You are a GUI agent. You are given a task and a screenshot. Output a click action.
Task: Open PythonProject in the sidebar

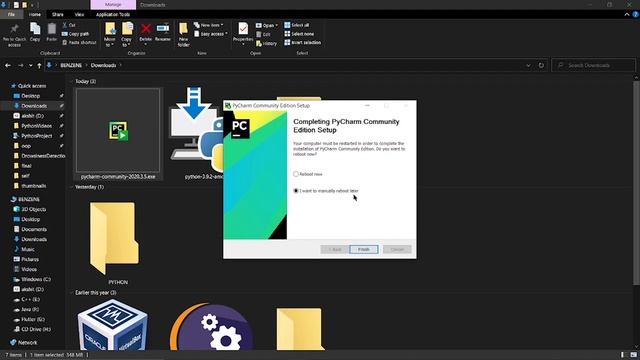point(37,136)
